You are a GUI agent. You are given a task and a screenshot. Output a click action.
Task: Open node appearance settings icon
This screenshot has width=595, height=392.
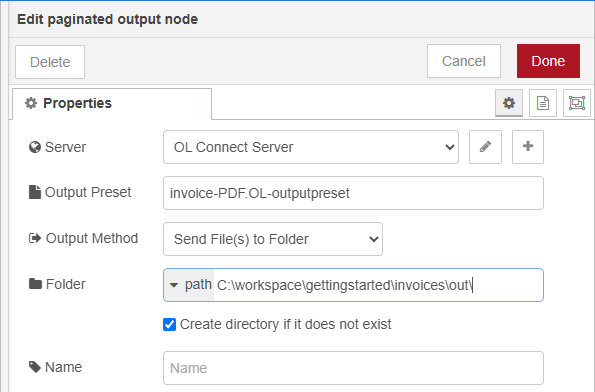click(577, 103)
